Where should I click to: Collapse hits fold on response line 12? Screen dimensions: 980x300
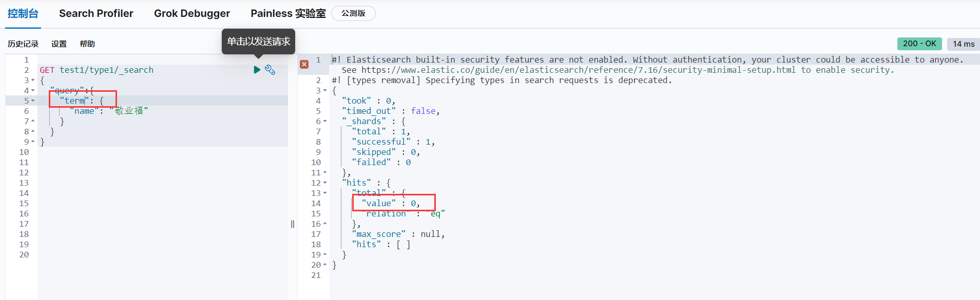(325, 183)
